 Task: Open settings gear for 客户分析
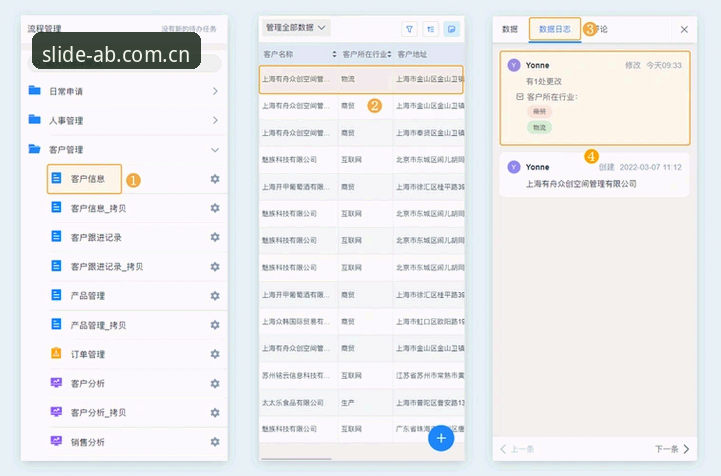(x=215, y=384)
